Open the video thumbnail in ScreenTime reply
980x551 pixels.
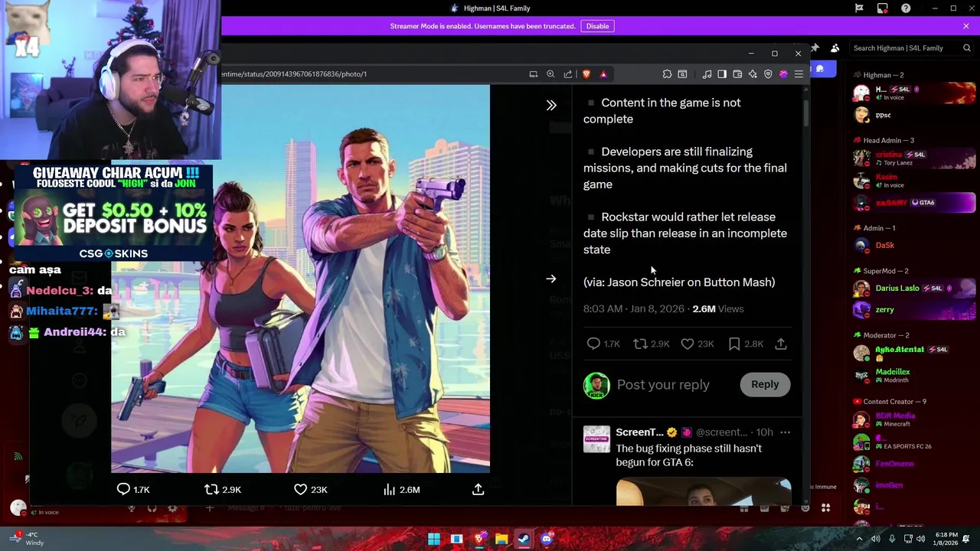(x=704, y=491)
